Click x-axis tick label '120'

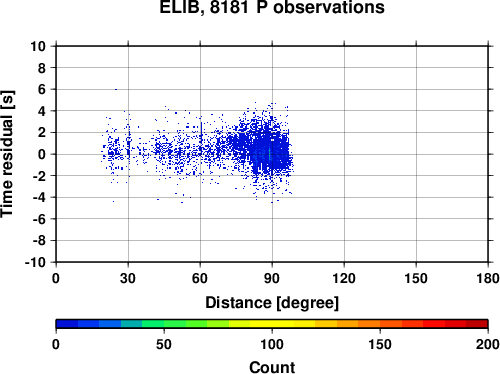pos(344,278)
